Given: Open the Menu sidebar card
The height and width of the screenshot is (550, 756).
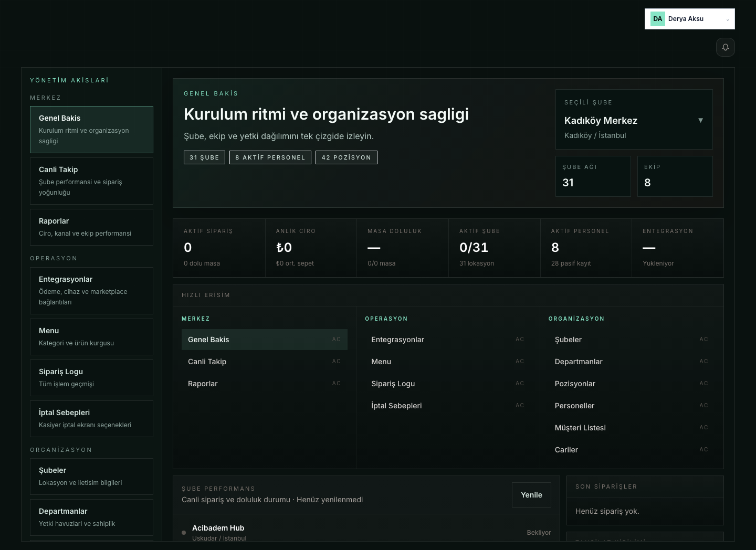Looking at the screenshot, I should 91,337.
